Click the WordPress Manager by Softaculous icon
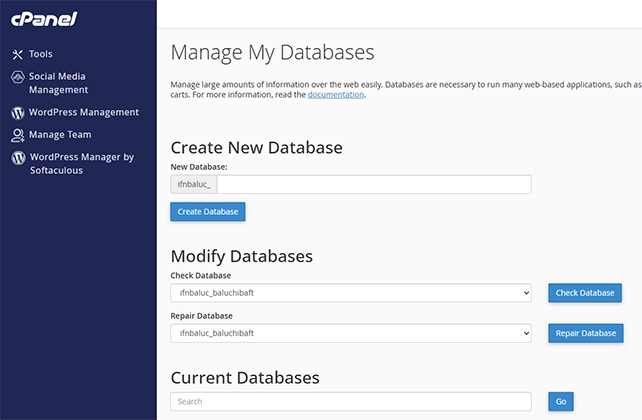The height and width of the screenshot is (420, 642). click(18, 158)
